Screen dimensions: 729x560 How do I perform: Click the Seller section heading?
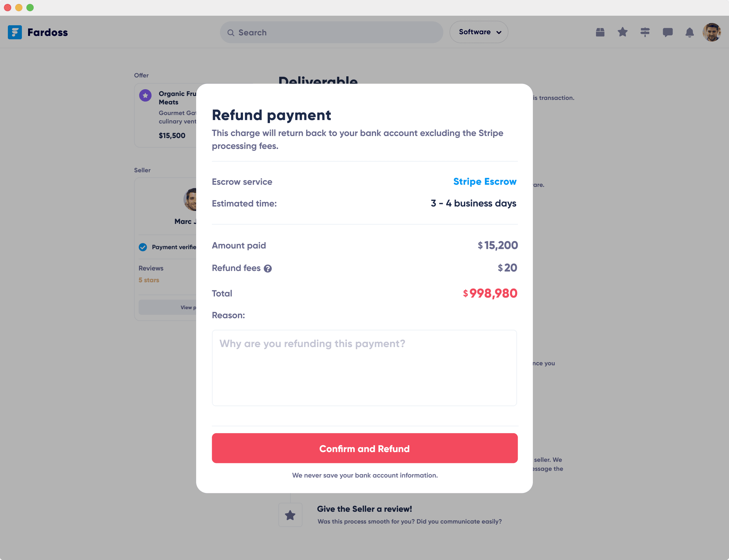[x=142, y=170]
